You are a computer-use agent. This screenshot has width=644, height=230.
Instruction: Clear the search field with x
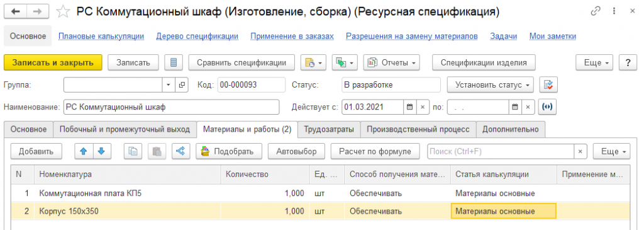pos(580,151)
